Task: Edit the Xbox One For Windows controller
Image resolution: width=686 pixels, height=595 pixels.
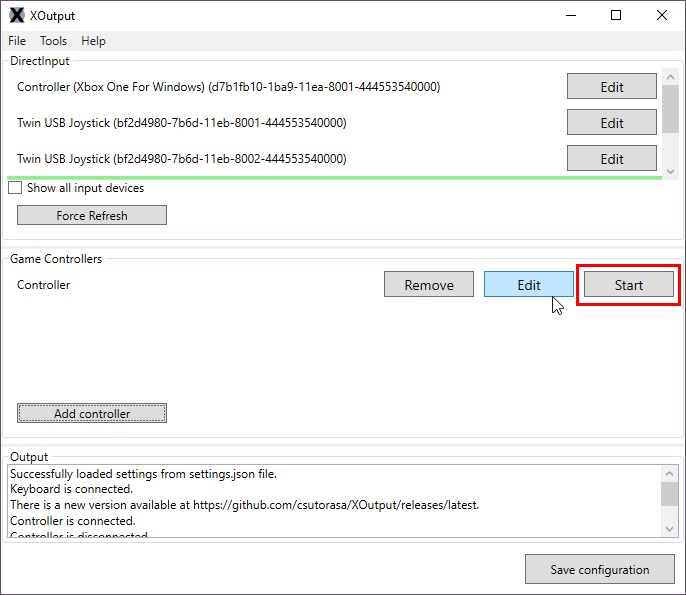Action: click(612, 87)
